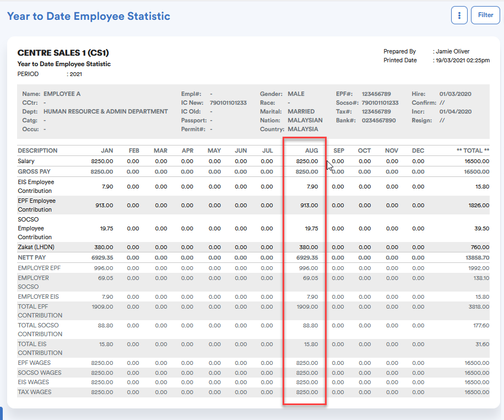Click the EPF Employee Contribution total 1826.00
Screen dimensions: 504x420
[479, 205]
